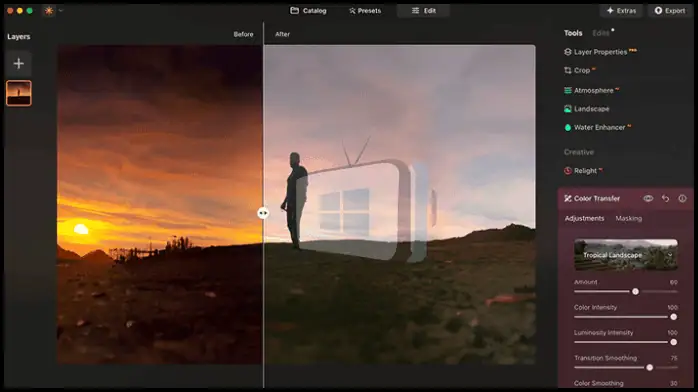Image resolution: width=698 pixels, height=392 pixels.
Task: Open the Atmosphere tool
Action: tap(592, 90)
